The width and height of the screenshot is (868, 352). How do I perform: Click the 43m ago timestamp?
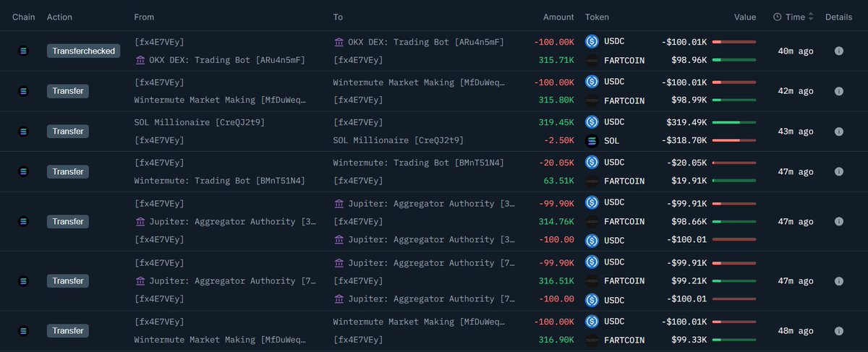(796, 132)
